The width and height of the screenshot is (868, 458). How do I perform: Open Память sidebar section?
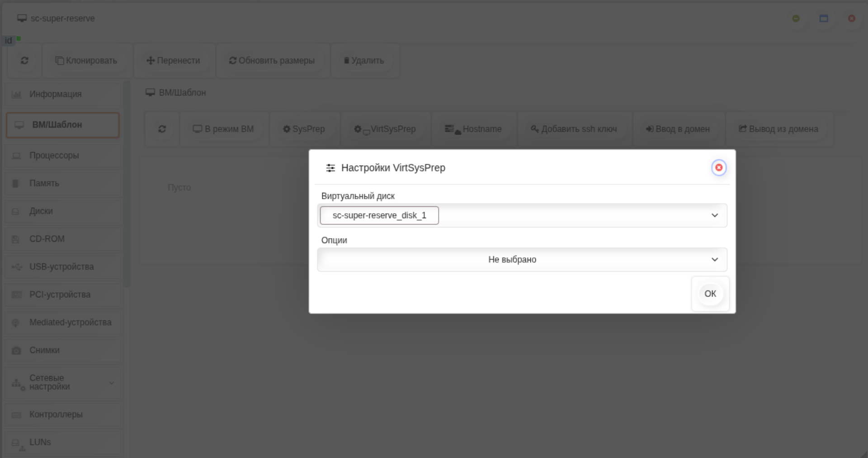pyautogui.click(x=63, y=183)
